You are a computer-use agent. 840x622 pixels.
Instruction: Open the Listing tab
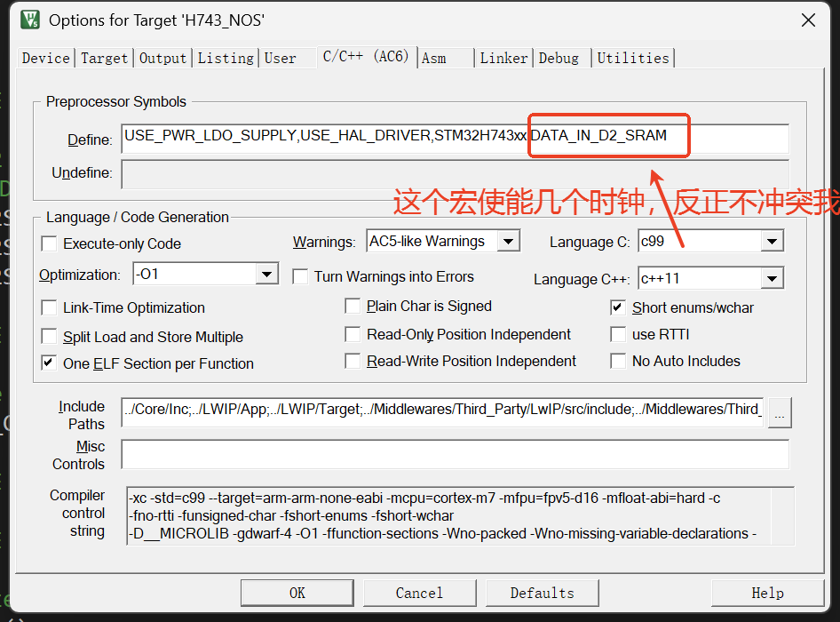coord(226,58)
